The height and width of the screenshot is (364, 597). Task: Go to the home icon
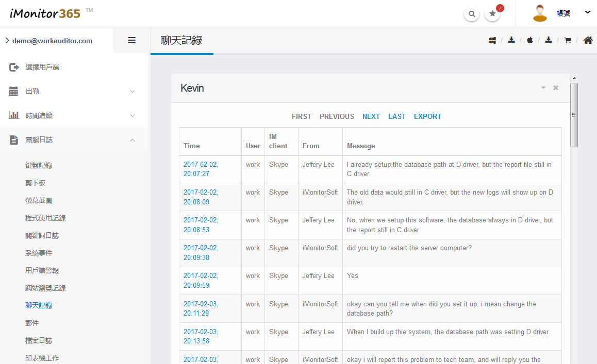[588, 40]
